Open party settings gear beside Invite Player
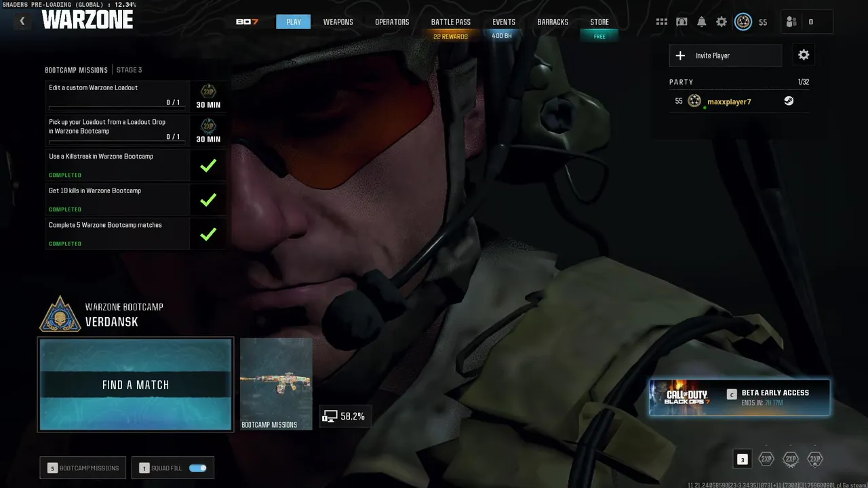The width and height of the screenshot is (868, 488). [x=804, y=55]
